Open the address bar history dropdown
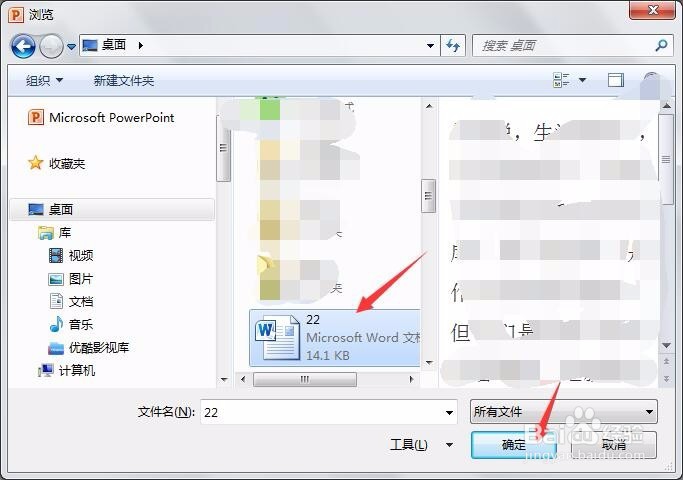Screen dimensions: 683x480 tap(430, 46)
